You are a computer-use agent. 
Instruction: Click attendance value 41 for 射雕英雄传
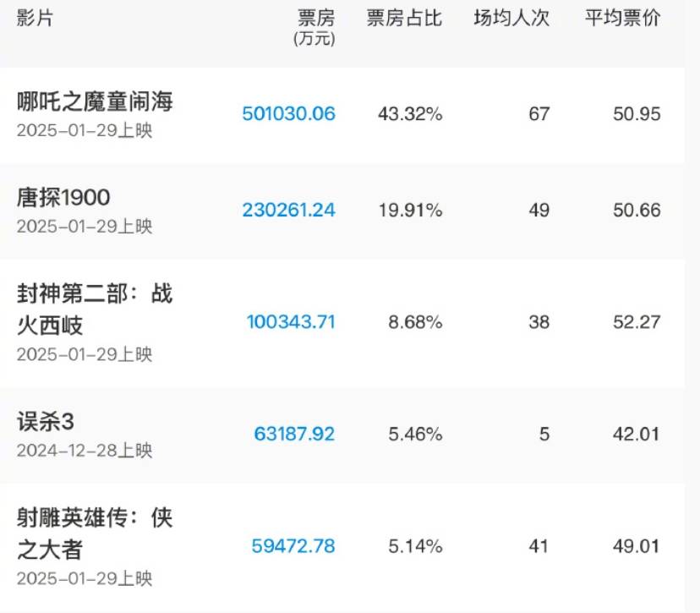click(x=539, y=546)
